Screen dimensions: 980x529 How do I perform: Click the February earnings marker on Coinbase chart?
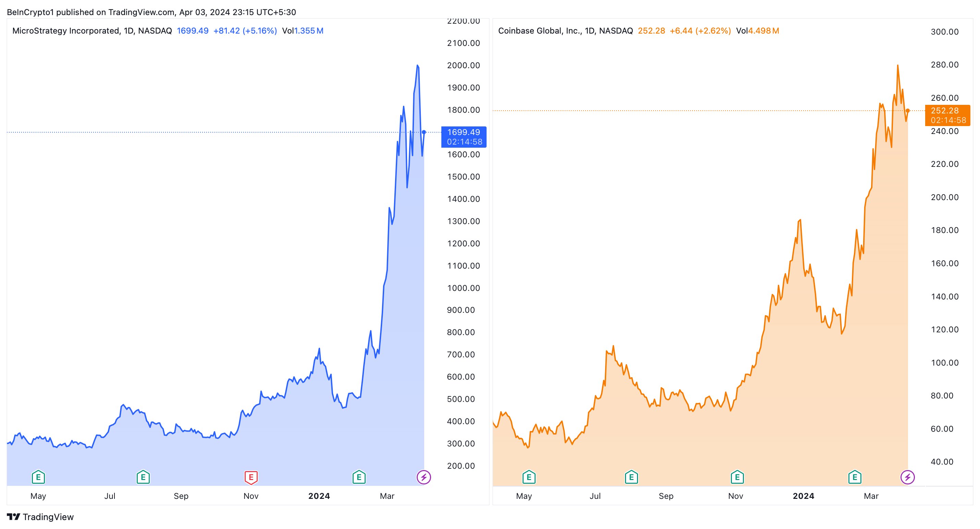855,477
